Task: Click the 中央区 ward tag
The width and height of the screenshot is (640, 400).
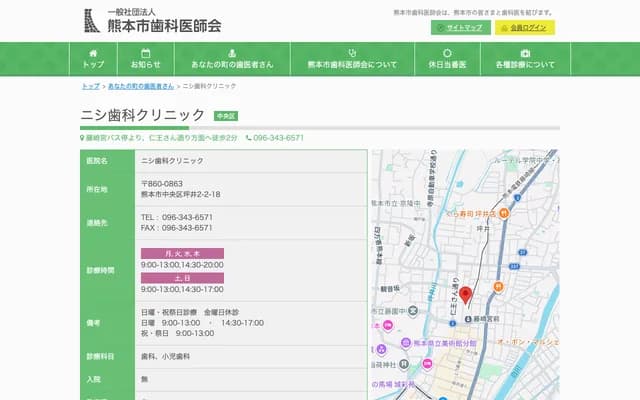Action: (226, 116)
